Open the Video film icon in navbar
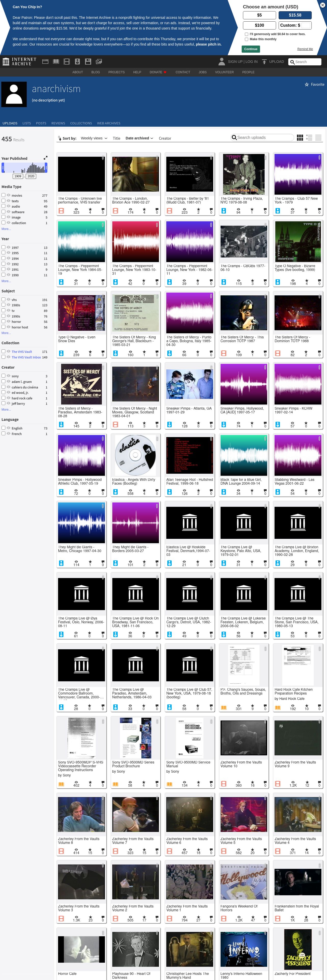This screenshot has width=327, height=980. coord(67,62)
